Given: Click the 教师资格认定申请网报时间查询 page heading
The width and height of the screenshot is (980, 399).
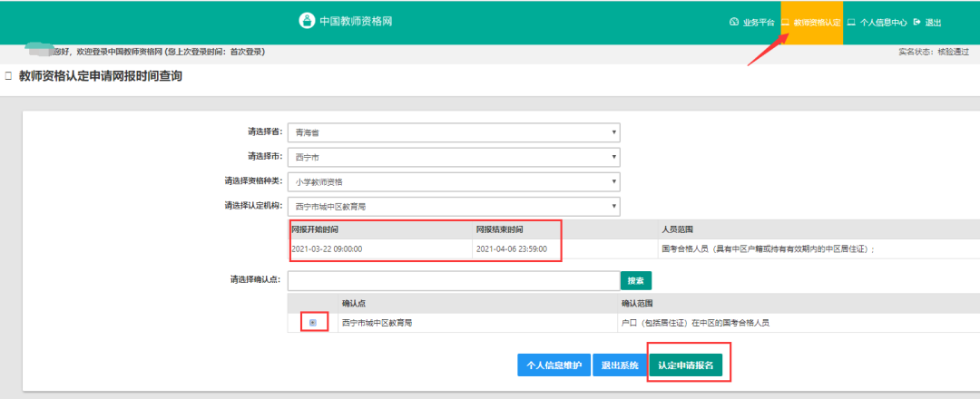Looking at the screenshot, I should coord(101,76).
